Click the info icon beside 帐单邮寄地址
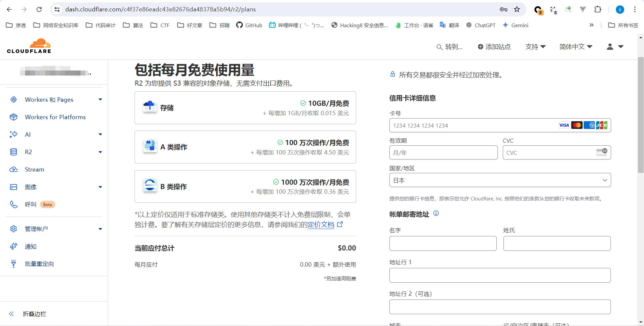The height and width of the screenshot is (326, 644). pos(436,213)
